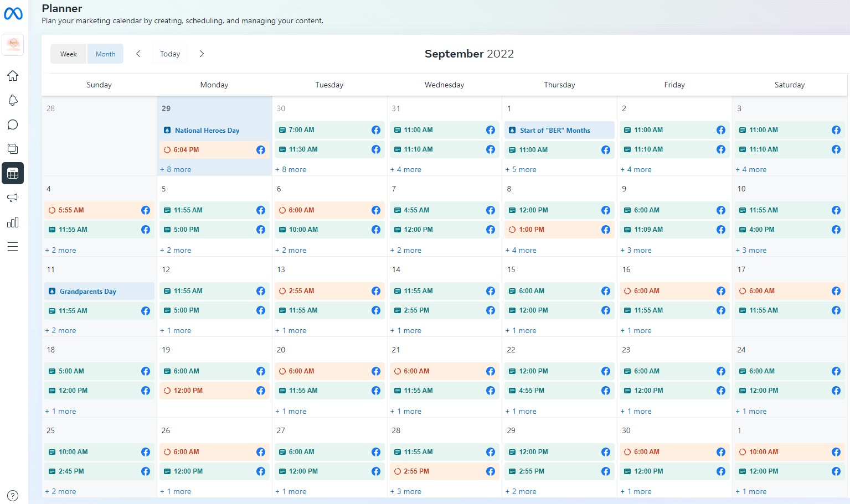
Task: Go to previous month arrow
Action: click(x=138, y=54)
